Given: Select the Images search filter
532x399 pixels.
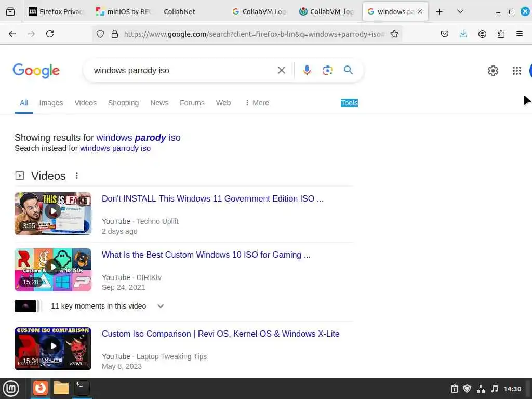Looking at the screenshot, I should [51, 103].
